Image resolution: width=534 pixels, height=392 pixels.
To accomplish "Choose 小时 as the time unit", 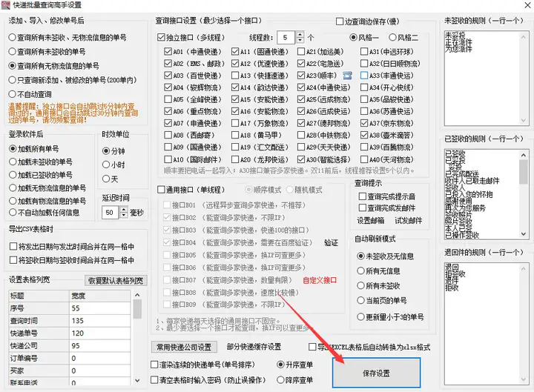I will pyautogui.click(x=108, y=165).
